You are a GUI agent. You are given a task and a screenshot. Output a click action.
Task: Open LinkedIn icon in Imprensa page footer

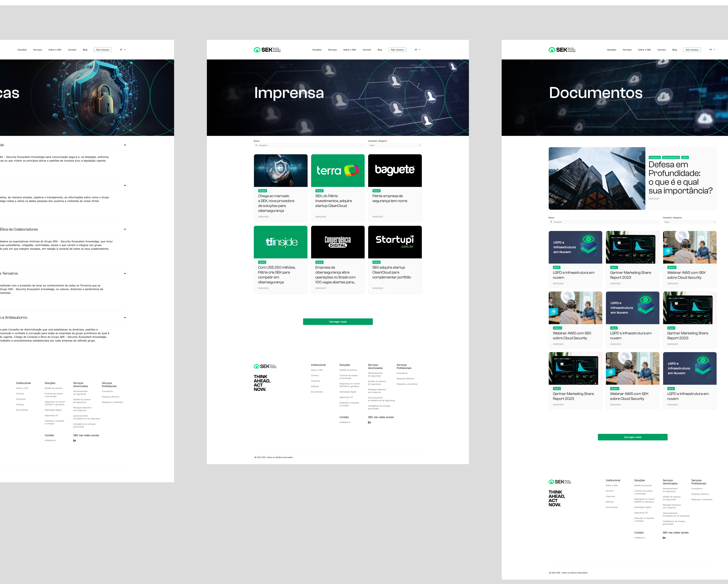click(x=369, y=422)
